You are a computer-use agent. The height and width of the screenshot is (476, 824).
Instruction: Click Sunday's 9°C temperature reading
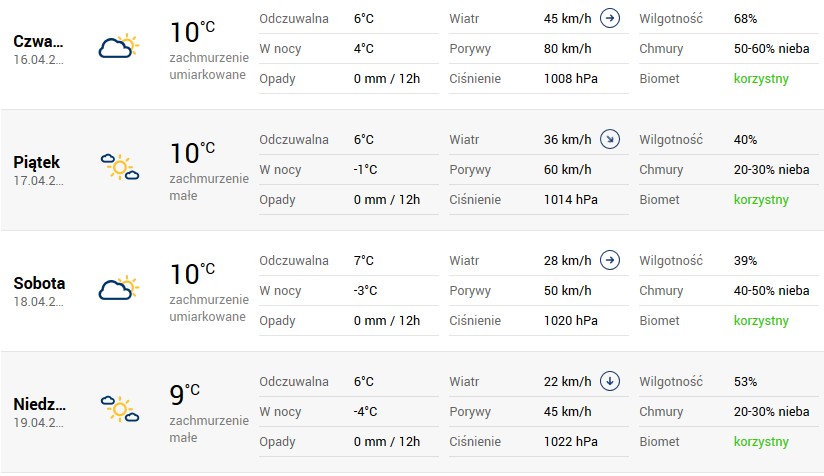(x=184, y=394)
